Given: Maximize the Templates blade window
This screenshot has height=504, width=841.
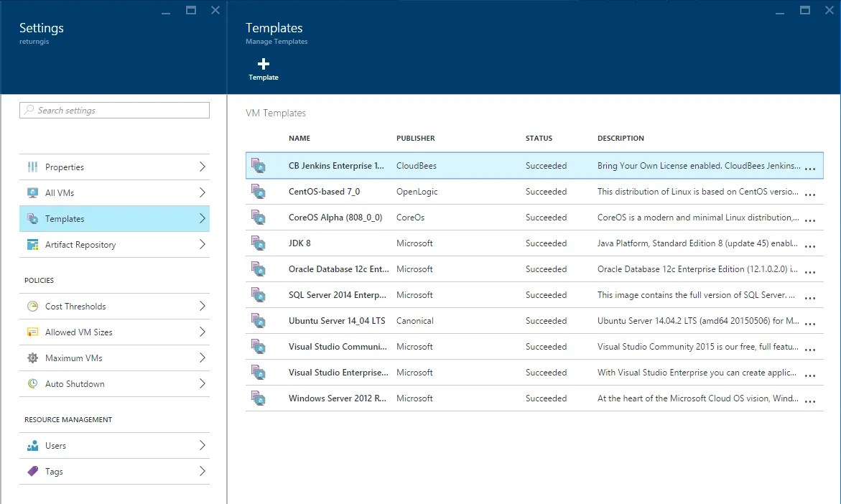Looking at the screenshot, I should 804,9.
